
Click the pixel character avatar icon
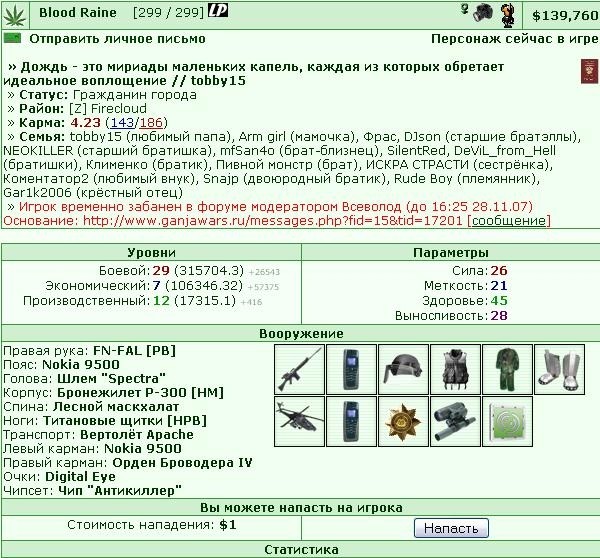click(508, 16)
